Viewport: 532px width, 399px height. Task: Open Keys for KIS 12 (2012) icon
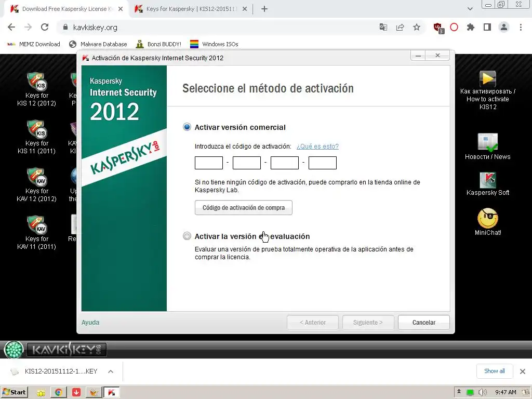tap(37, 89)
